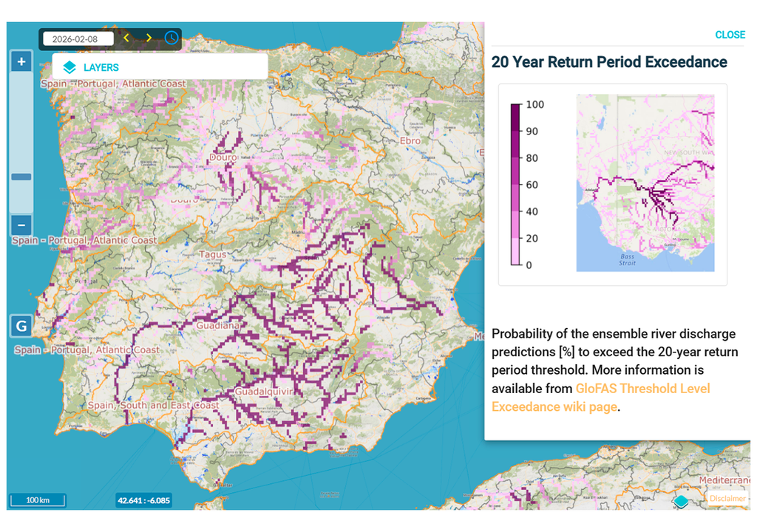The width and height of the screenshot is (757, 532).
Task: Expand the LAYERS panel
Action: click(x=101, y=67)
